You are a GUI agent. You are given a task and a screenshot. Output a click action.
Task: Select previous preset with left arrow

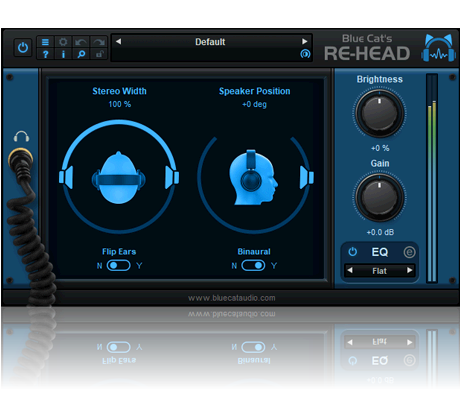point(118,41)
